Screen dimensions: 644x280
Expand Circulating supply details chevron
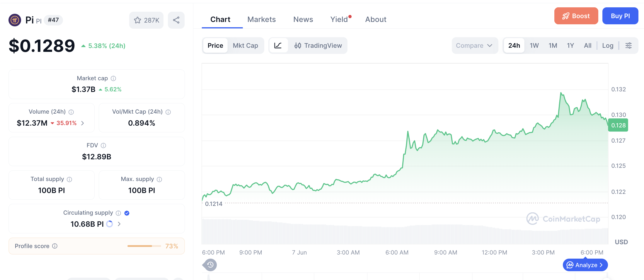point(119,224)
